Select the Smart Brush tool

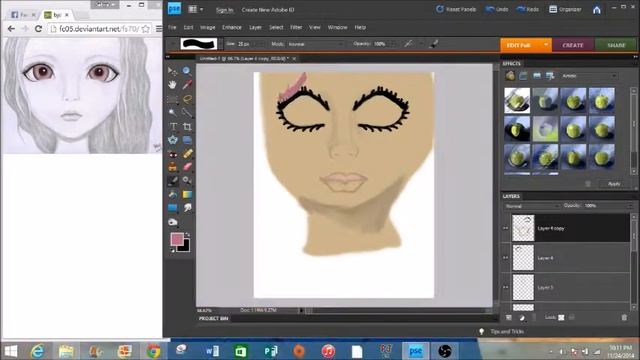187,180
